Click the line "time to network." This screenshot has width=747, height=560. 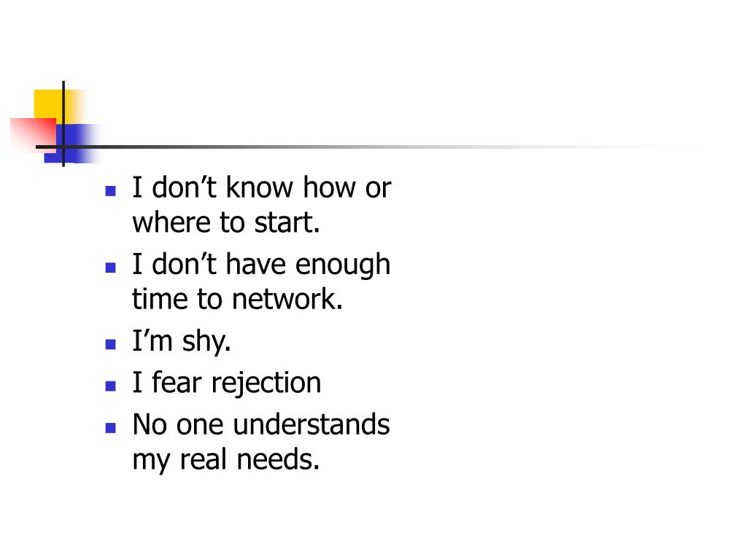click(x=237, y=299)
